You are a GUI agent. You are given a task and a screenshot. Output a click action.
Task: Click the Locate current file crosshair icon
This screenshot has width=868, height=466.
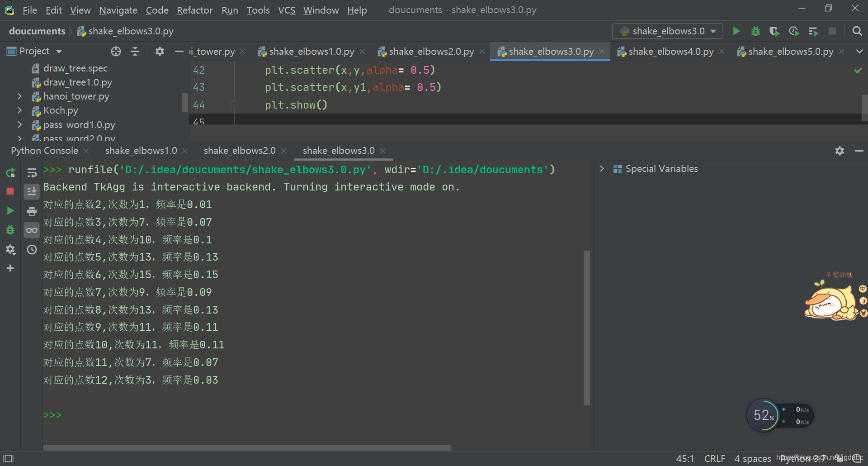click(116, 52)
